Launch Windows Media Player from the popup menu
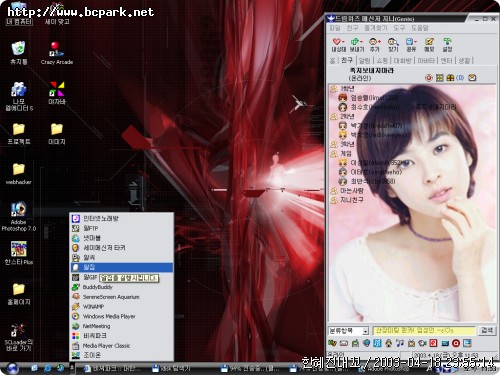The height and width of the screenshot is (375, 500). [x=122, y=316]
